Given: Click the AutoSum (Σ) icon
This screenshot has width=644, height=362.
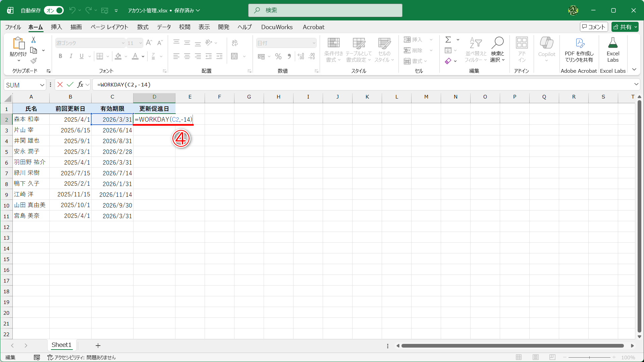Looking at the screenshot, I should pos(448,40).
